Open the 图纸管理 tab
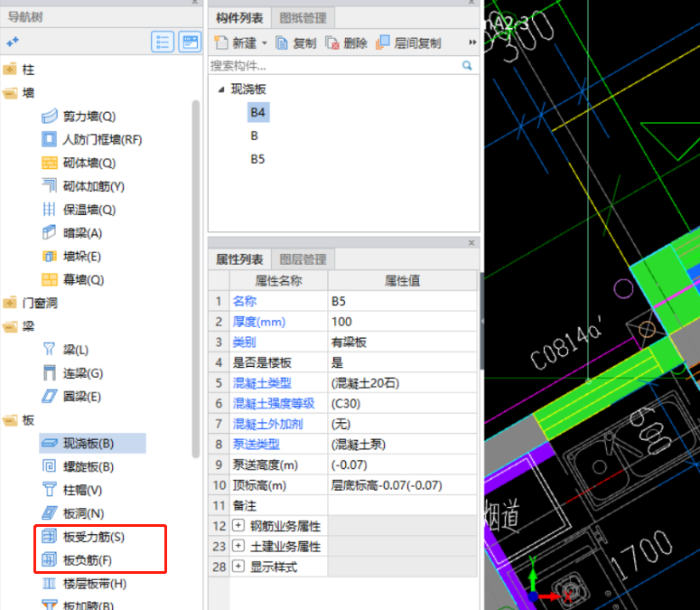The width and height of the screenshot is (700, 610). tap(303, 18)
